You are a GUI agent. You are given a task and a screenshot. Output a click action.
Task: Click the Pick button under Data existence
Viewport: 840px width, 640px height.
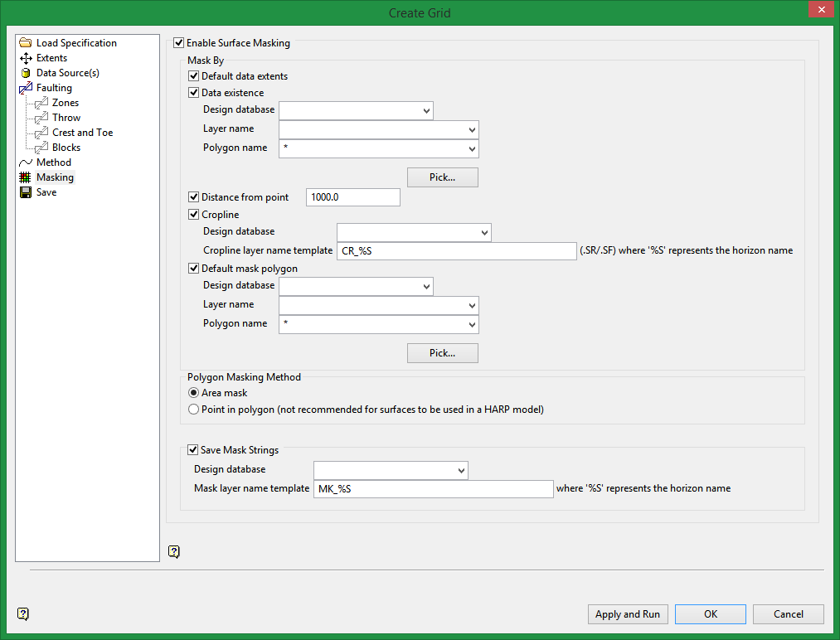[x=442, y=177]
